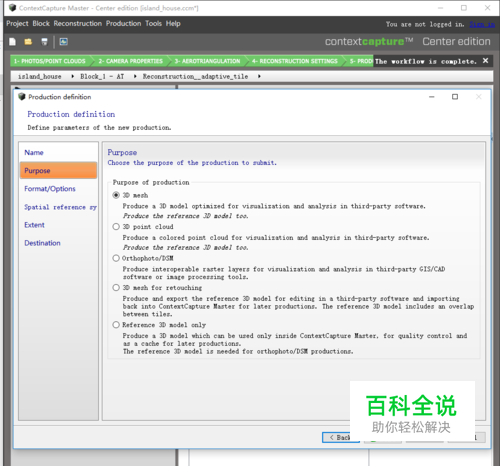This screenshot has width=500, height=466.
Task: Open the Block menu
Action: tap(41, 24)
